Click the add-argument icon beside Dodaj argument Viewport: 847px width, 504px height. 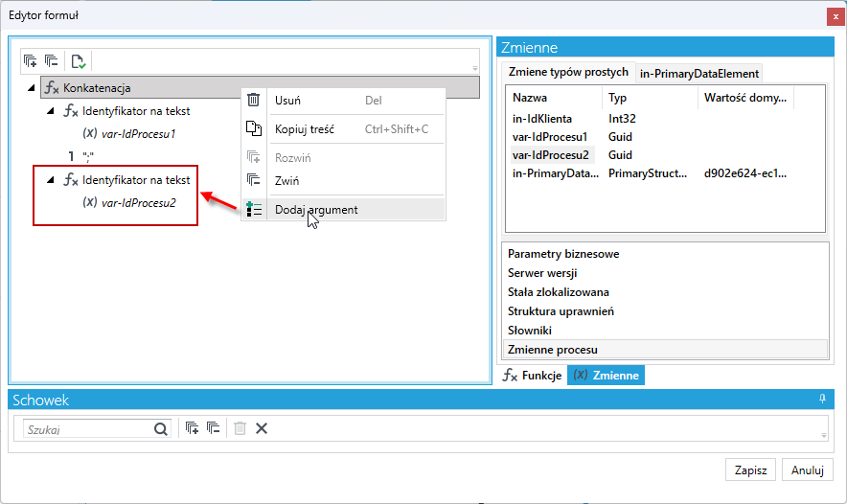(253, 209)
